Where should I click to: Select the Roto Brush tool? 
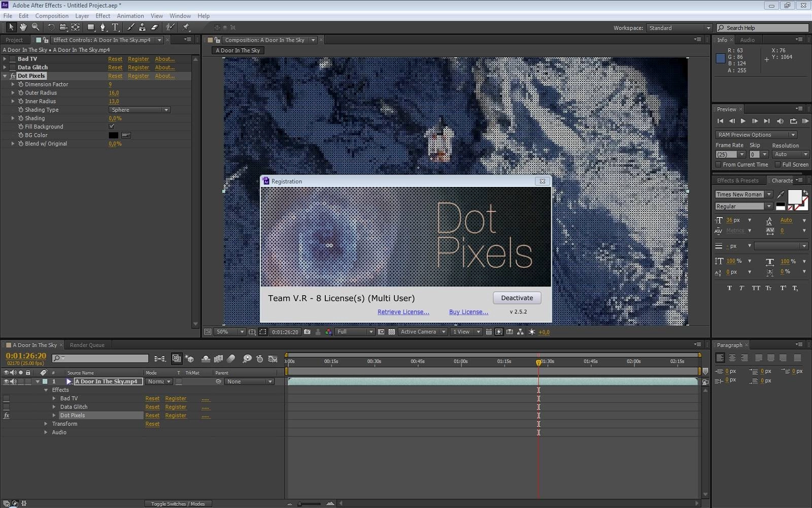click(x=171, y=27)
